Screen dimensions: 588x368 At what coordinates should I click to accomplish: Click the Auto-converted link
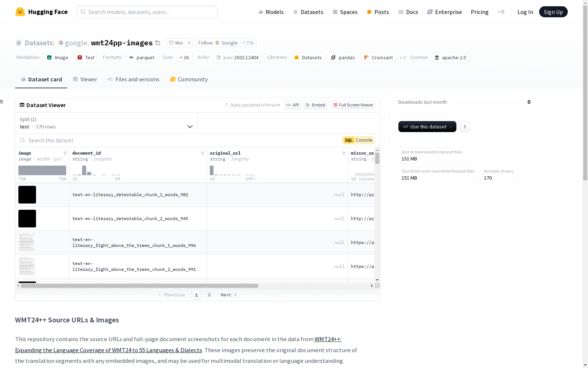(x=245, y=105)
